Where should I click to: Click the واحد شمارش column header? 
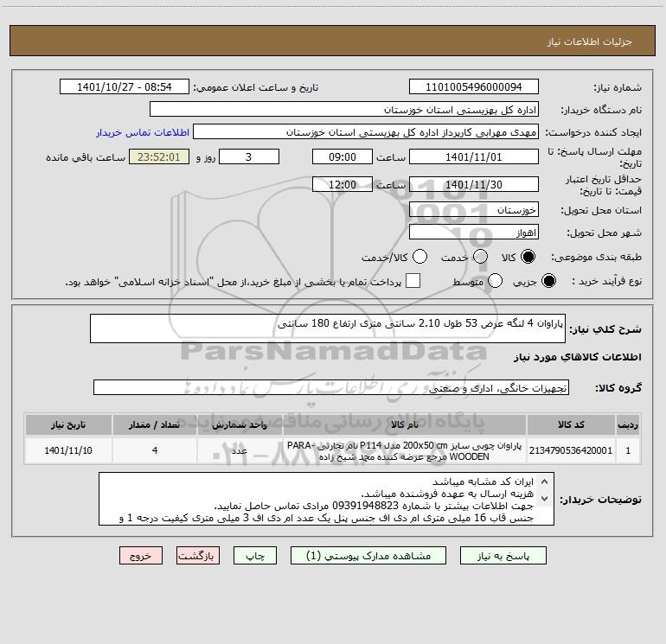tap(240, 424)
